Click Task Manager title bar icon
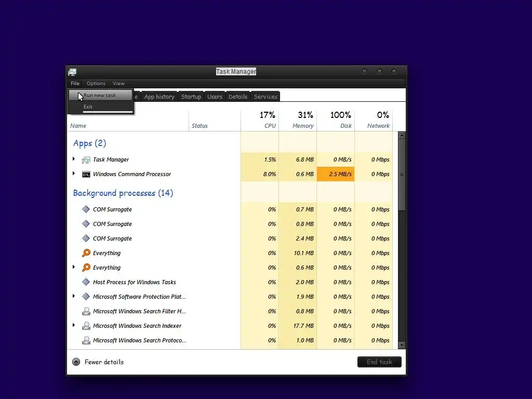The width and height of the screenshot is (532, 399). pos(72,72)
